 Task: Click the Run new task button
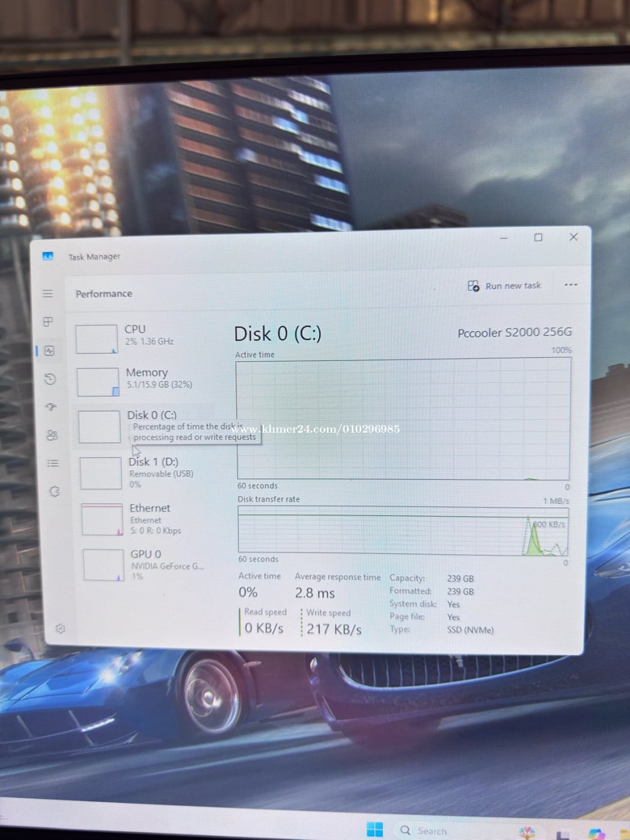(505, 286)
